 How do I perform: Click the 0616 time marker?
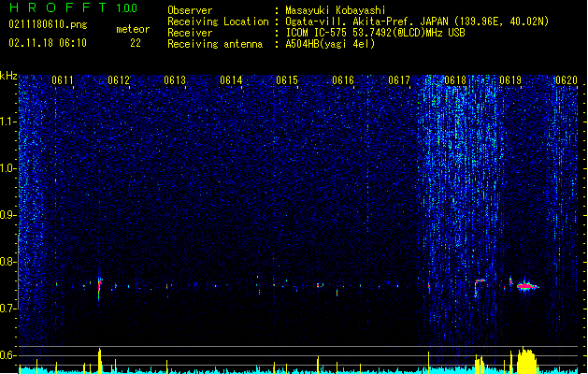[343, 80]
